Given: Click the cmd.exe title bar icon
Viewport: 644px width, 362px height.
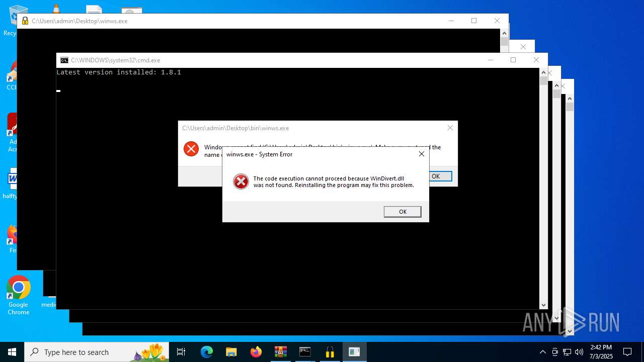Looking at the screenshot, I should pyautogui.click(x=64, y=60).
